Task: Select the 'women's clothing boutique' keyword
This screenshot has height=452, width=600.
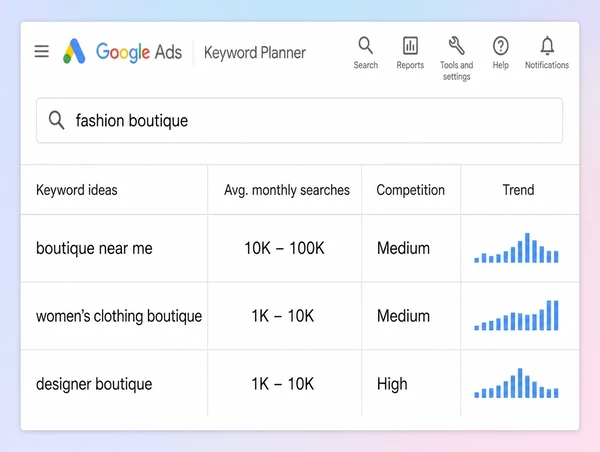Action: 119,316
